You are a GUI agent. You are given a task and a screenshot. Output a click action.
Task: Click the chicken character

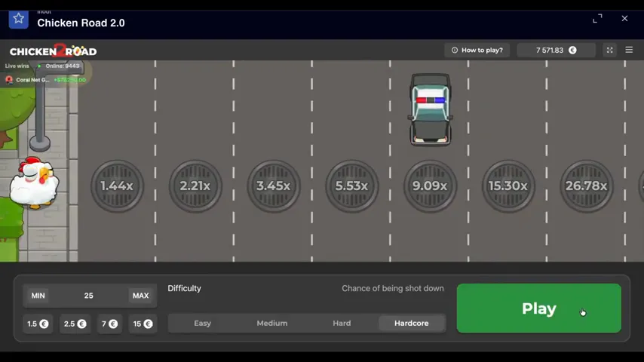pos(34,183)
